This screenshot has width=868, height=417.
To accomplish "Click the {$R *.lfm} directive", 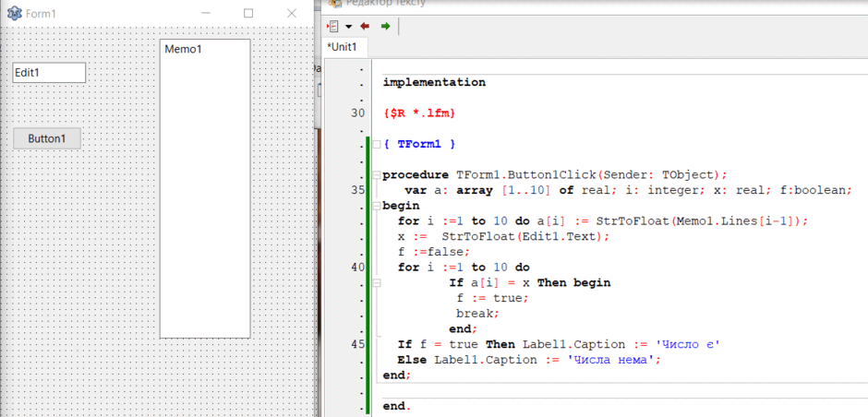I will click(419, 113).
